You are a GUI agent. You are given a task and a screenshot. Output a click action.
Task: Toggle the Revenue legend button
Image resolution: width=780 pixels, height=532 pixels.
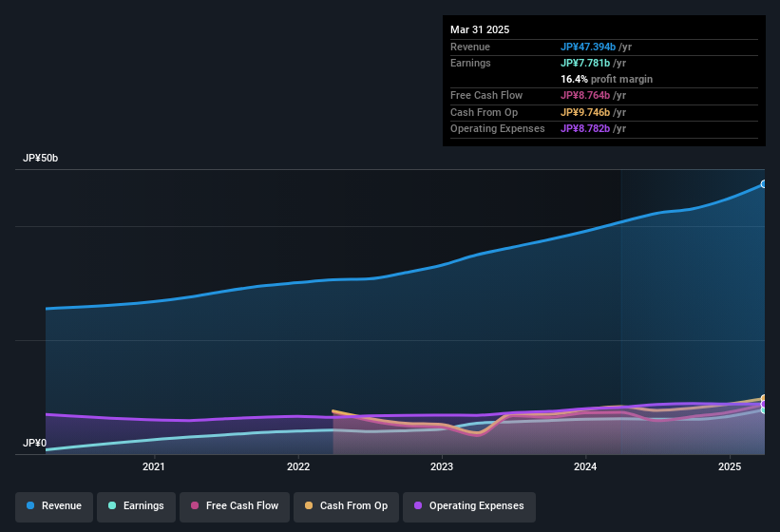pos(54,506)
